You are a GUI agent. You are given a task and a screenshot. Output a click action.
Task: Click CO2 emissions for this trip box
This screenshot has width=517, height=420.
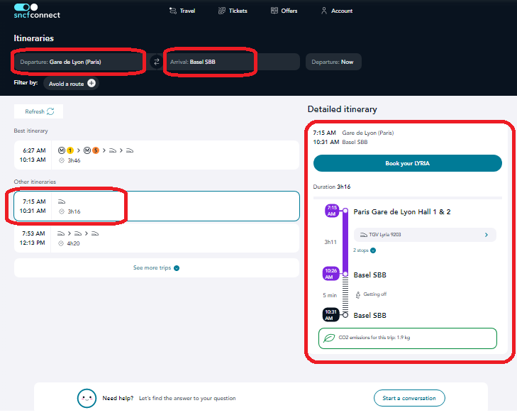click(408, 338)
